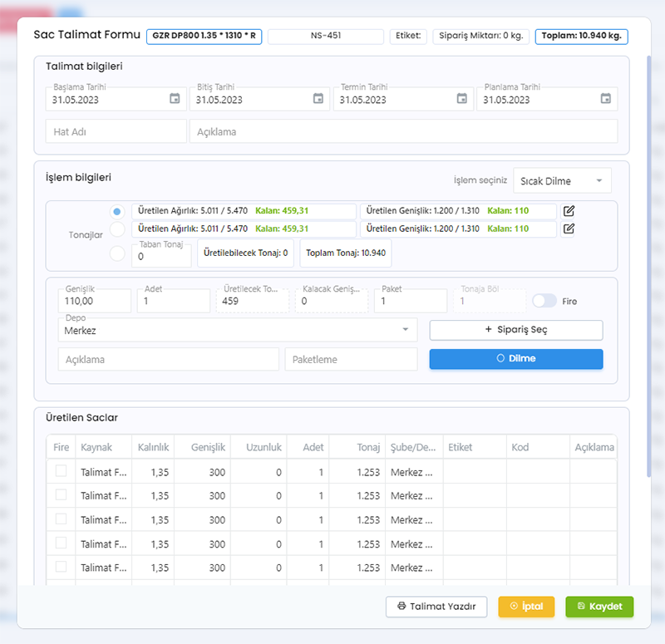The width and height of the screenshot is (665, 644).
Task: Open calendar for Başlama Tarihi
Action: pyautogui.click(x=175, y=98)
